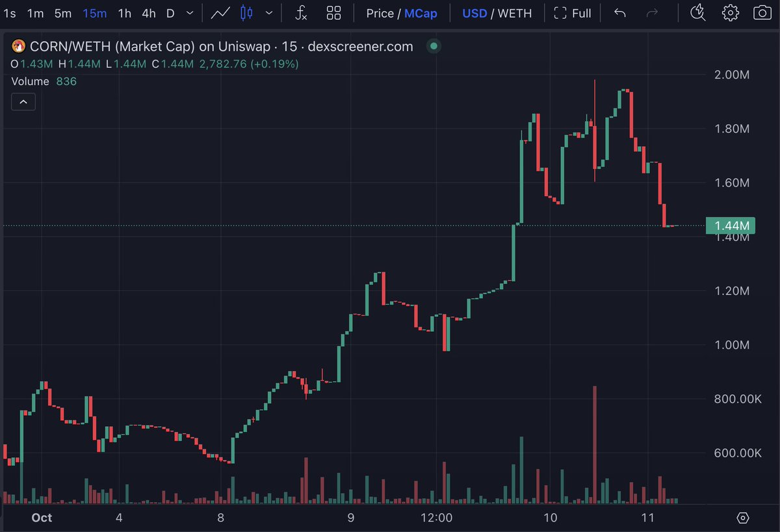Click the 11 date axis label

[647, 518]
